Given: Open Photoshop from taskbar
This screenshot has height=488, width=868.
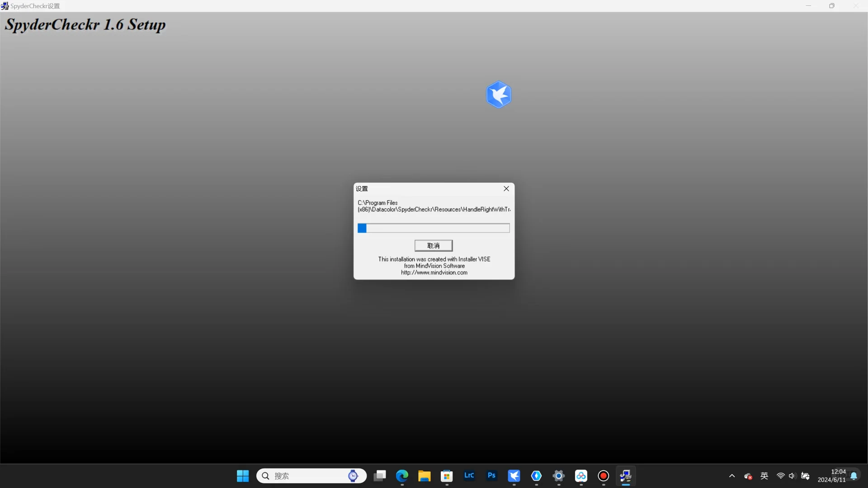Looking at the screenshot, I should pos(491,476).
